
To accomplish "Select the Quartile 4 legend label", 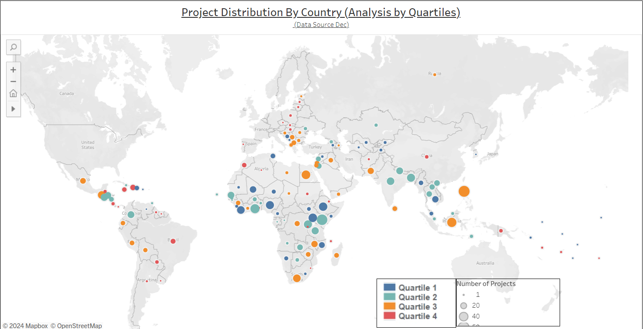I will pyautogui.click(x=417, y=316).
